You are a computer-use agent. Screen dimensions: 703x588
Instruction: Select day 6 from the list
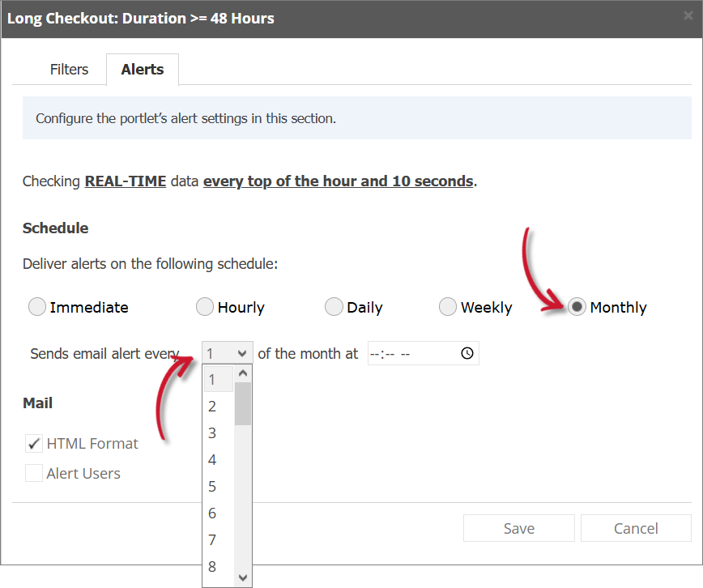pyautogui.click(x=219, y=513)
